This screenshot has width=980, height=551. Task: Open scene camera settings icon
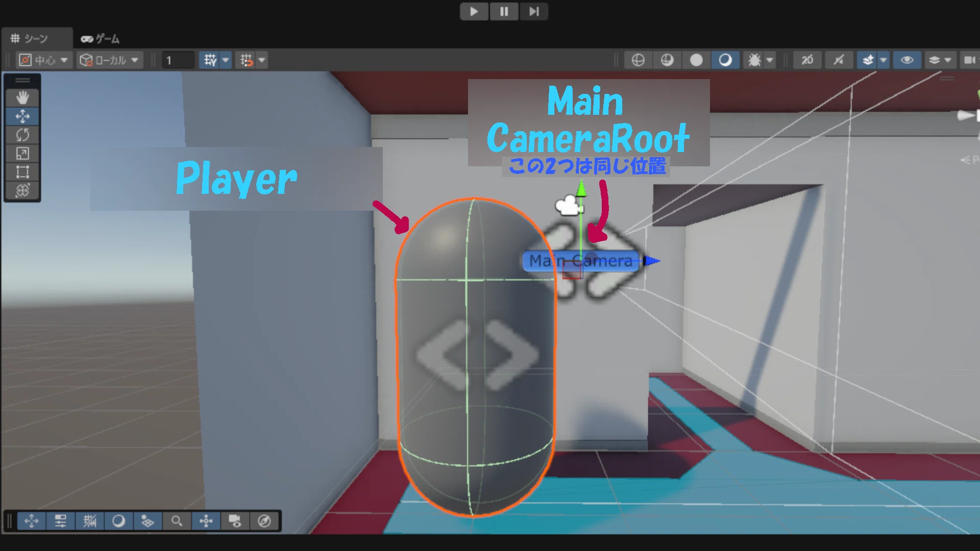pos(969,60)
